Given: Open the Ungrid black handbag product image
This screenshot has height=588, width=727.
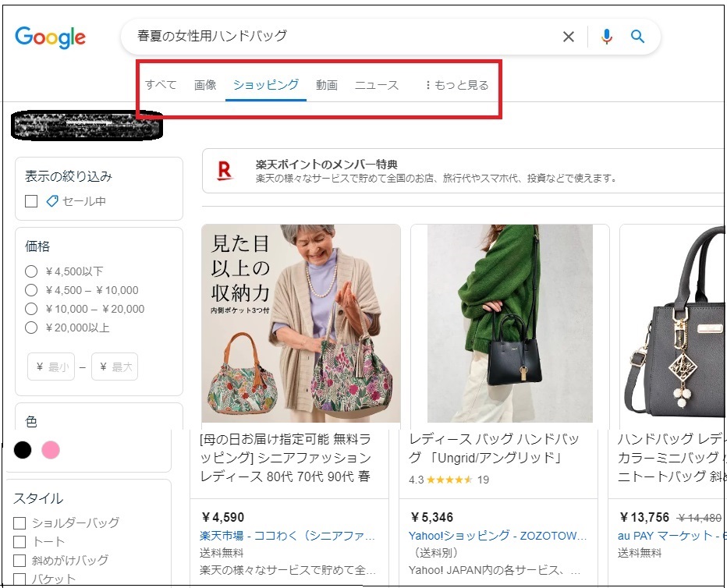Looking at the screenshot, I should 510,324.
